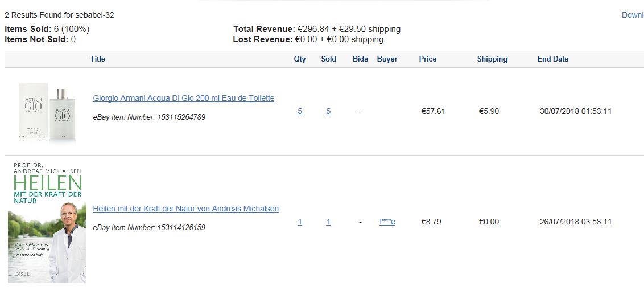The height and width of the screenshot is (290, 644).
Task: Sort by the Shipping column header
Action: coord(492,59)
